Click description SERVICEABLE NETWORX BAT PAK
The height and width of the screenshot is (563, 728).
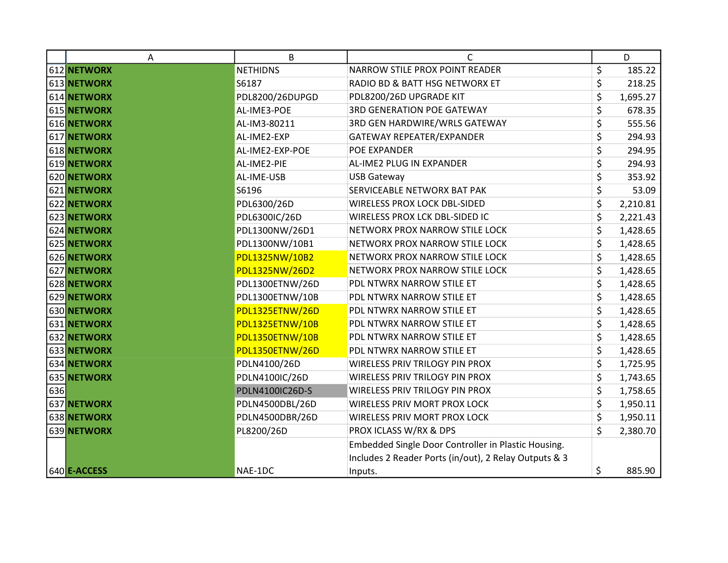[x=469, y=190]
